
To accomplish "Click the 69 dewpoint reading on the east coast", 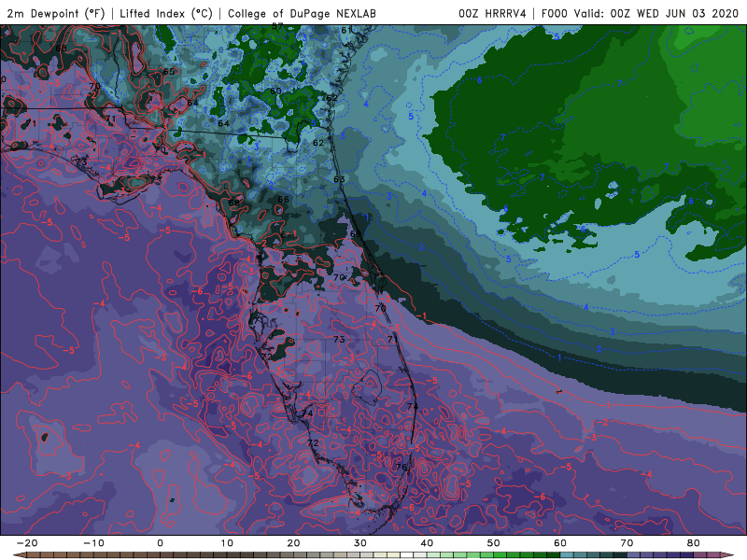I will [x=356, y=234].
